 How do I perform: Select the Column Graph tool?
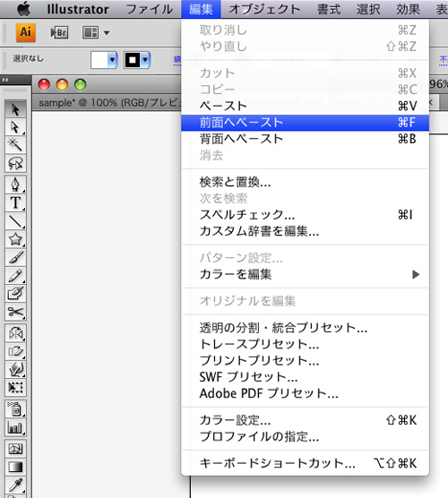[15, 427]
